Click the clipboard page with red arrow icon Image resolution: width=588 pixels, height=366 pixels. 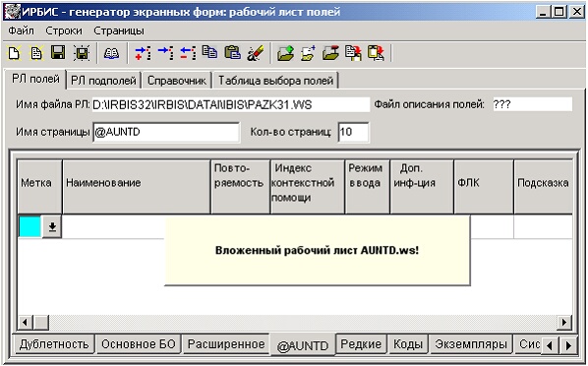click(x=376, y=53)
